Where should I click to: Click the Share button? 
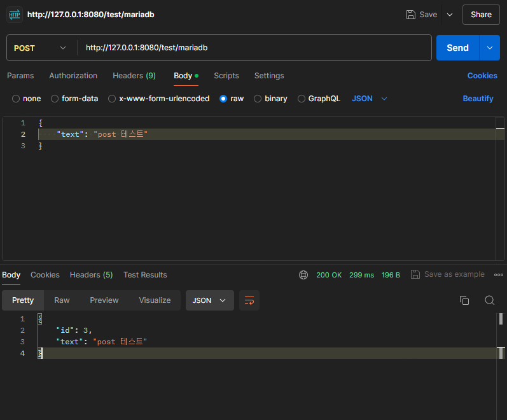coord(481,15)
